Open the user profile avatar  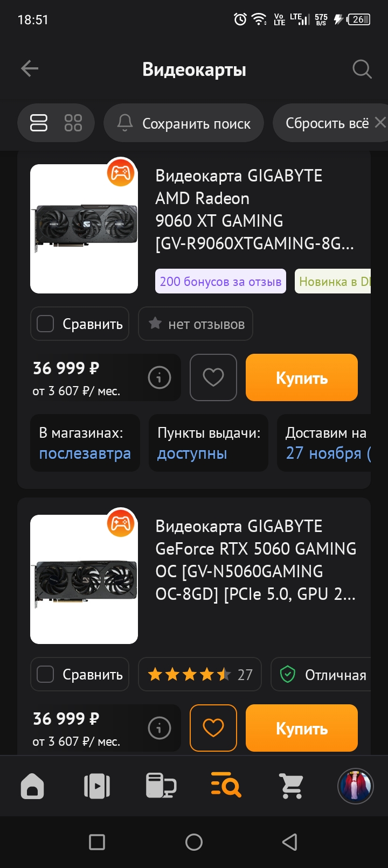pyautogui.click(x=356, y=786)
